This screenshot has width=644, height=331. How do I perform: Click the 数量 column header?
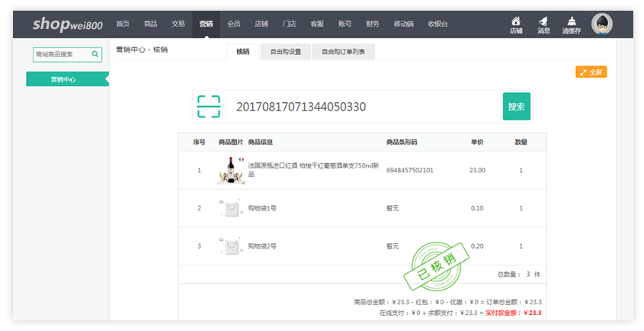(x=521, y=142)
